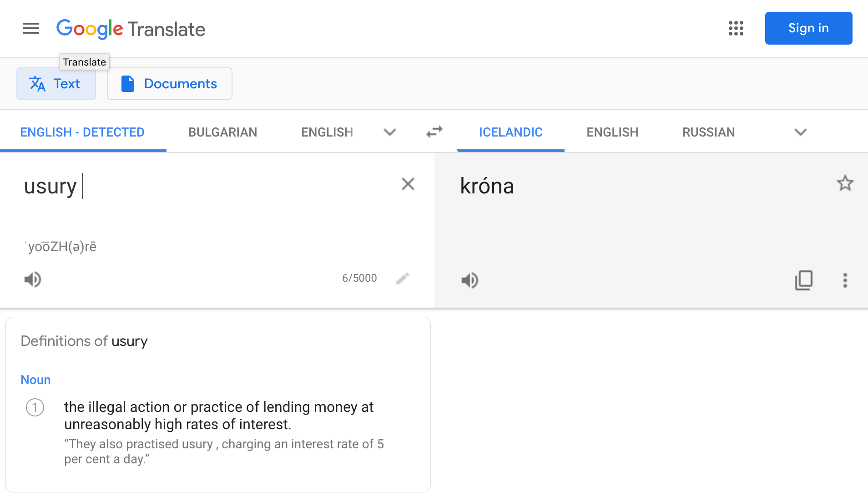
Task: Suggest an edit using the pencil icon
Action: click(x=402, y=278)
